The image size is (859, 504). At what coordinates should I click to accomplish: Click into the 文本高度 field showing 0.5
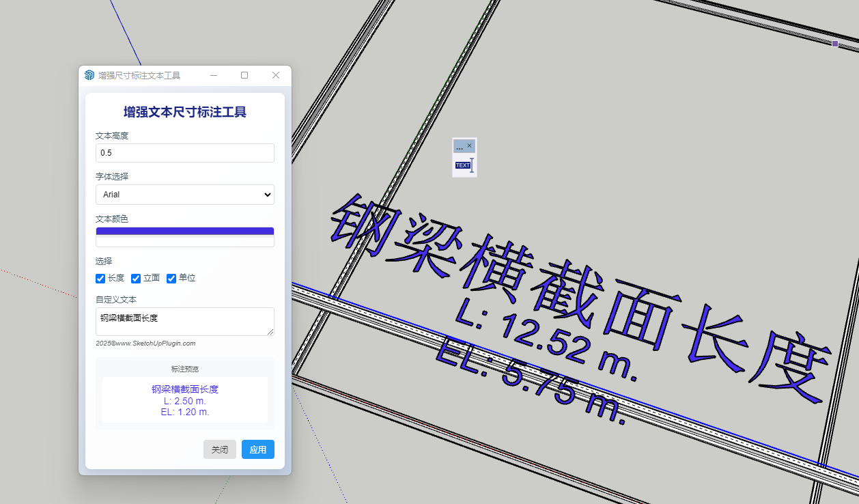(184, 153)
